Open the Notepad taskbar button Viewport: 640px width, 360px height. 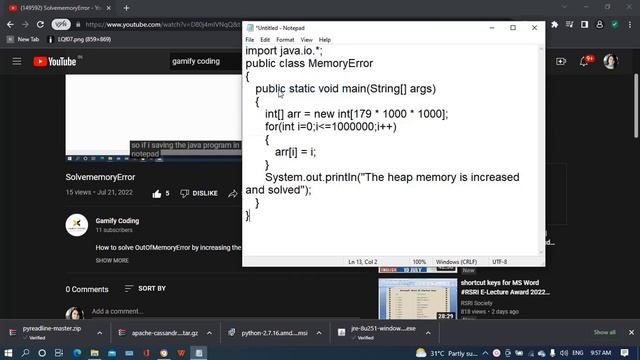point(199,353)
